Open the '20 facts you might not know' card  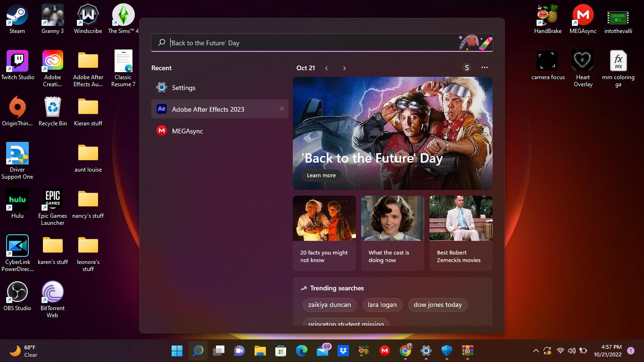[324, 233]
